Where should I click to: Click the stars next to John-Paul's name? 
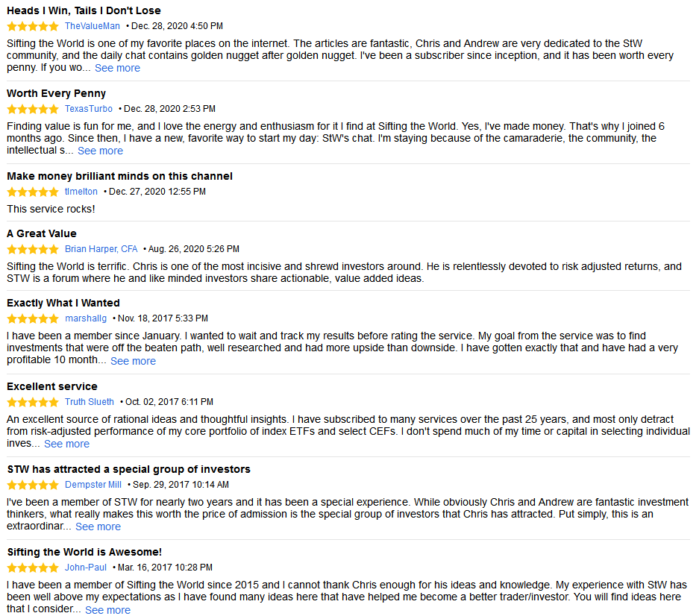(x=32, y=568)
